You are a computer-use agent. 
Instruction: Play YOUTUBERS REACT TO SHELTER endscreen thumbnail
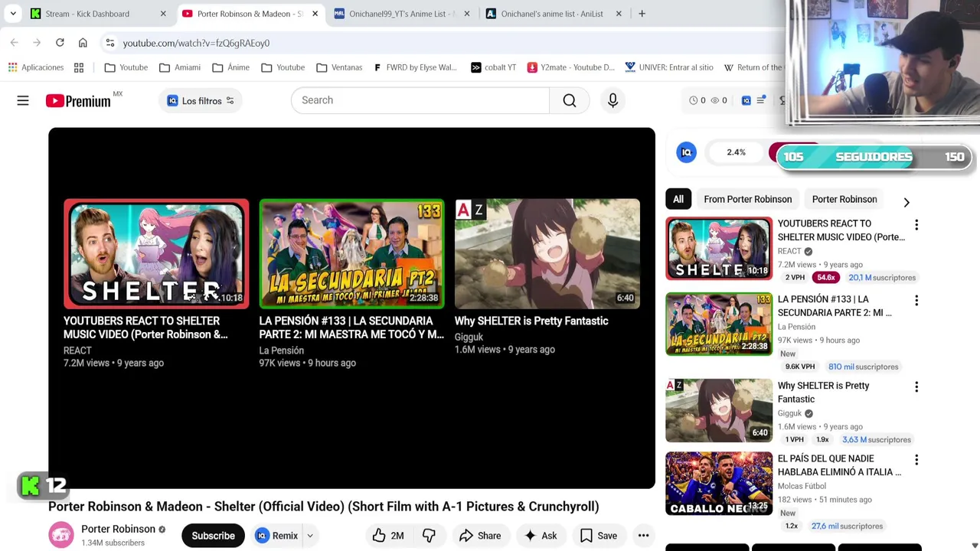(x=156, y=254)
